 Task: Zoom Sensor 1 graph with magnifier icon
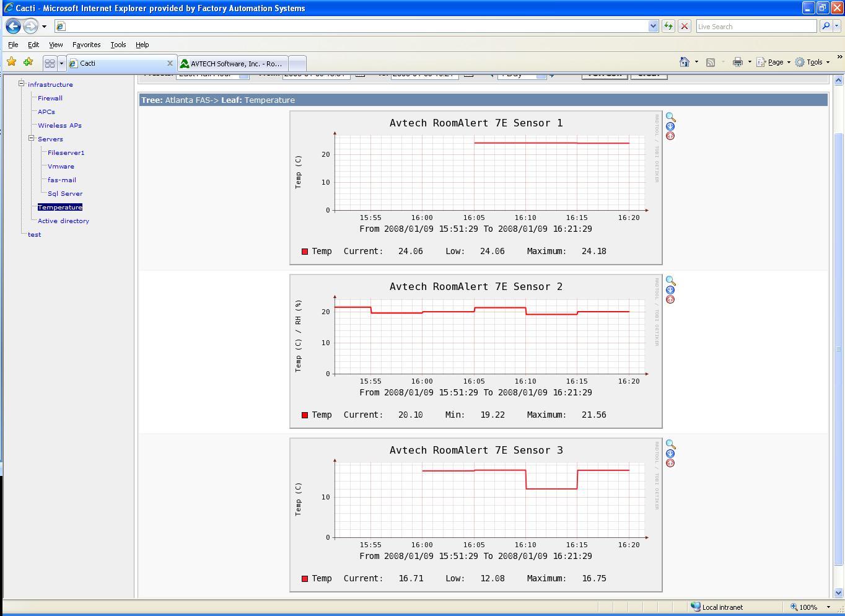670,117
